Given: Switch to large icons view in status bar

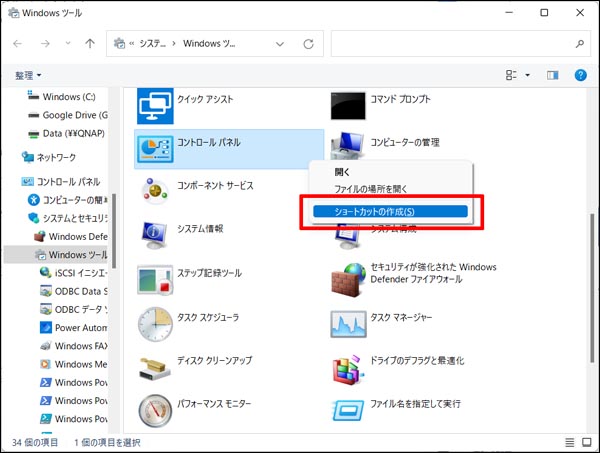Looking at the screenshot, I should pyautogui.click(x=585, y=442).
